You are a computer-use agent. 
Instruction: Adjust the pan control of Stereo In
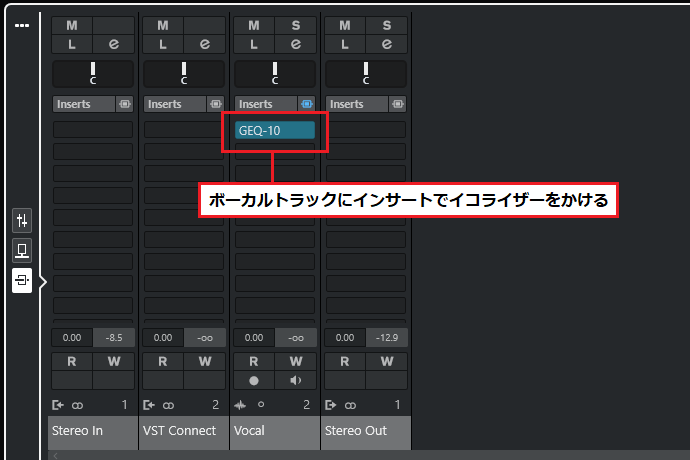click(x=93, y=74)
